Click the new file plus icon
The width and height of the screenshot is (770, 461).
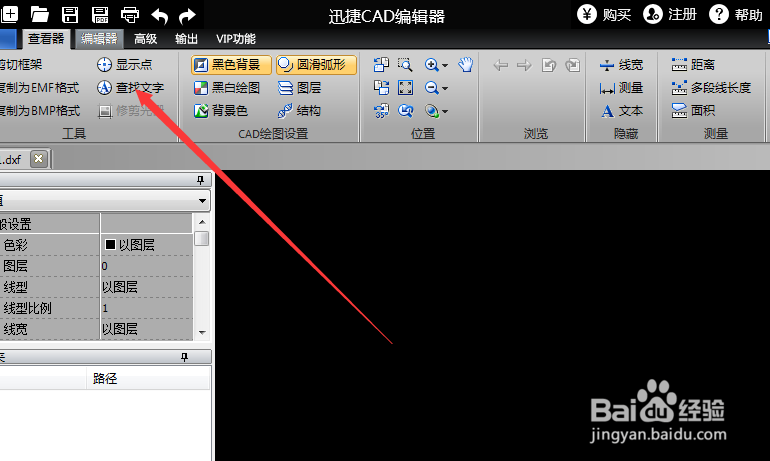click(x=9, y=15)
